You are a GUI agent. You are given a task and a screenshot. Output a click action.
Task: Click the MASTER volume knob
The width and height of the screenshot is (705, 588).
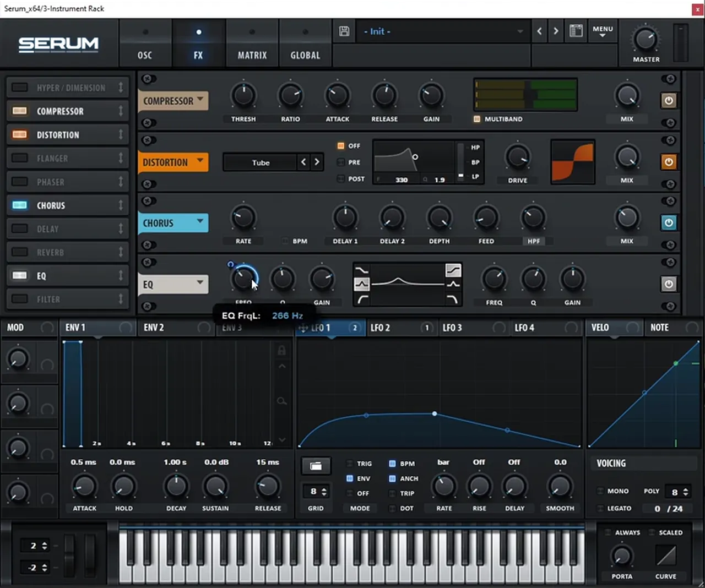point(645,40)
